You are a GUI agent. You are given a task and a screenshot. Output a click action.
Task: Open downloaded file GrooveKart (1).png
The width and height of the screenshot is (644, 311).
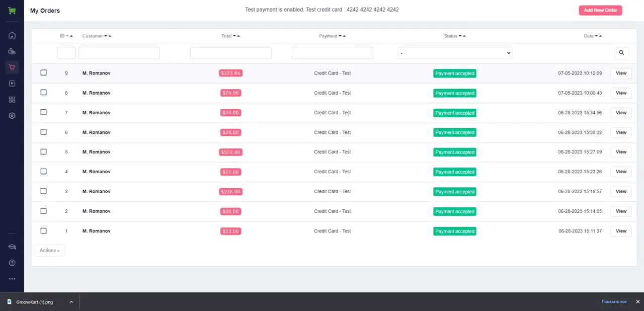(35, 302)
